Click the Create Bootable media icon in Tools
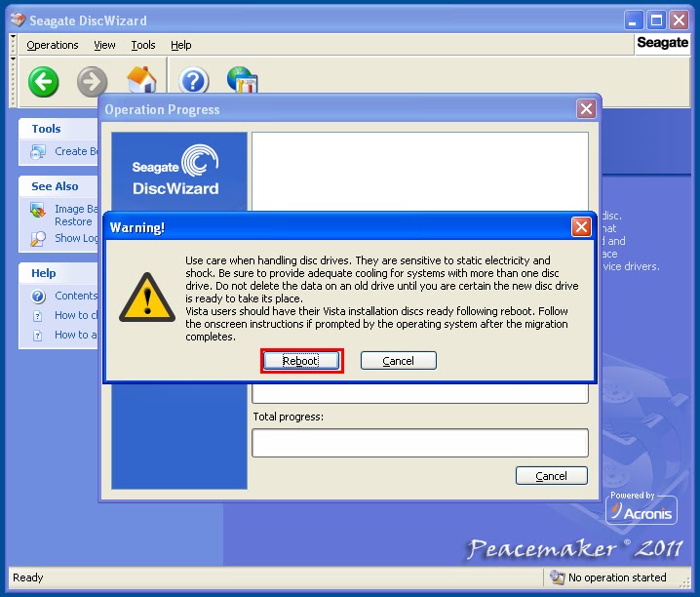Image resolution: width=700 pixels, height=597 pixels. point(38,152)
